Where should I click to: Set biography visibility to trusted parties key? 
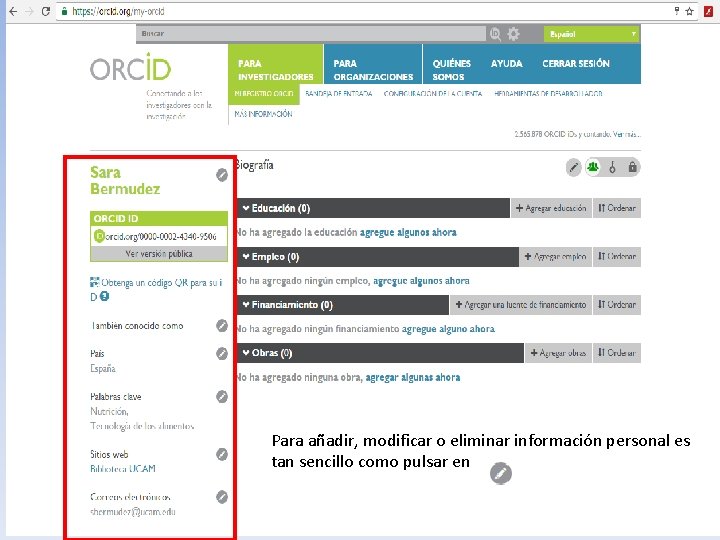point(612,167)
